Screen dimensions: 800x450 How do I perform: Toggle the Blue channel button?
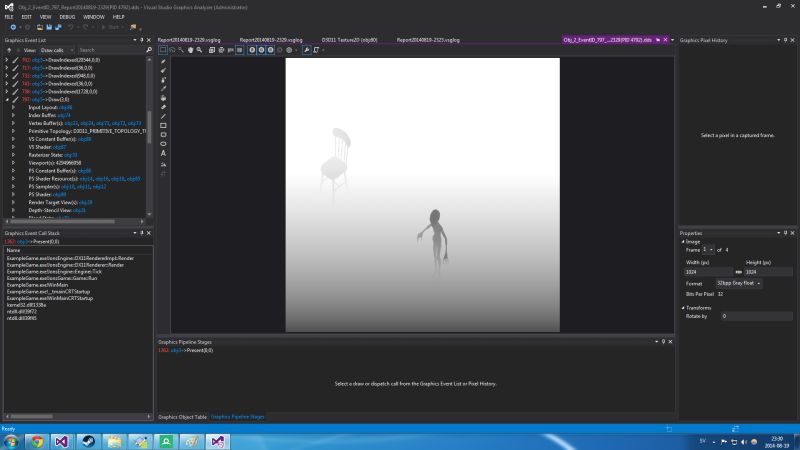pyautogui.click(x=270, y=50)
